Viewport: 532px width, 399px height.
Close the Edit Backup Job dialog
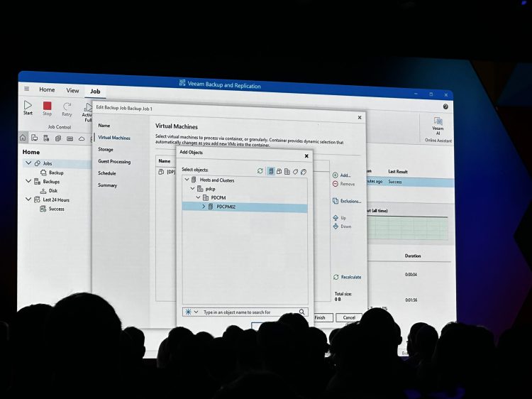[x=360, y=117]
